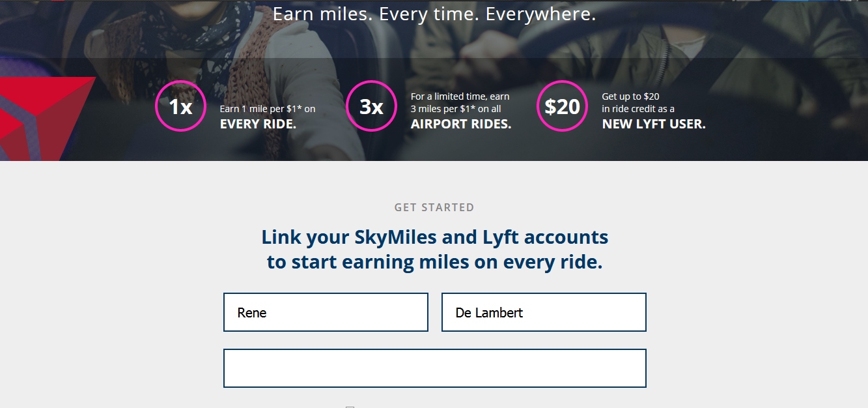Viewport: 868px width, 408px height.
Task: Select the 1x every ride badge
Action: pos(180,106)
